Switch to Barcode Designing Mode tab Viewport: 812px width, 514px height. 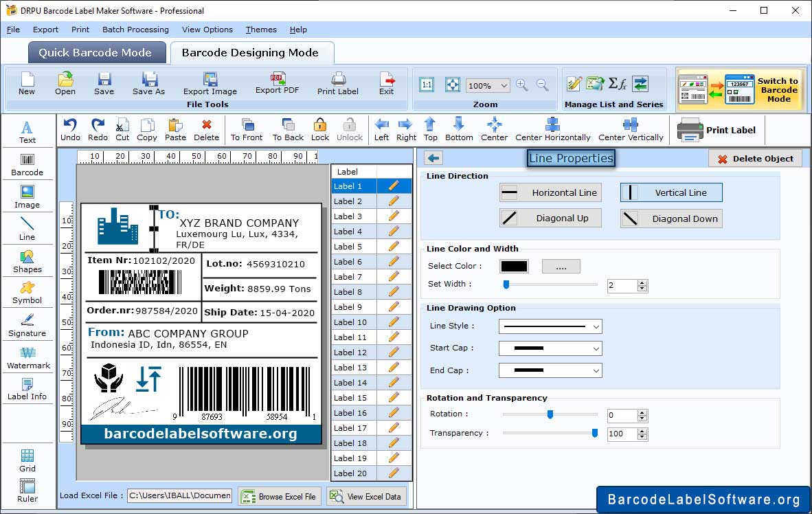click(251, 53)
